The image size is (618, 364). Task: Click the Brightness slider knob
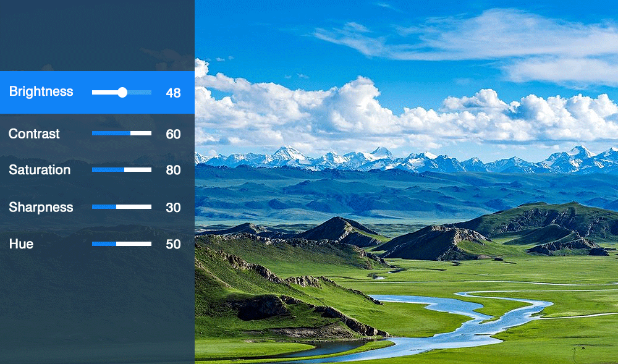[x=122, y=93]
